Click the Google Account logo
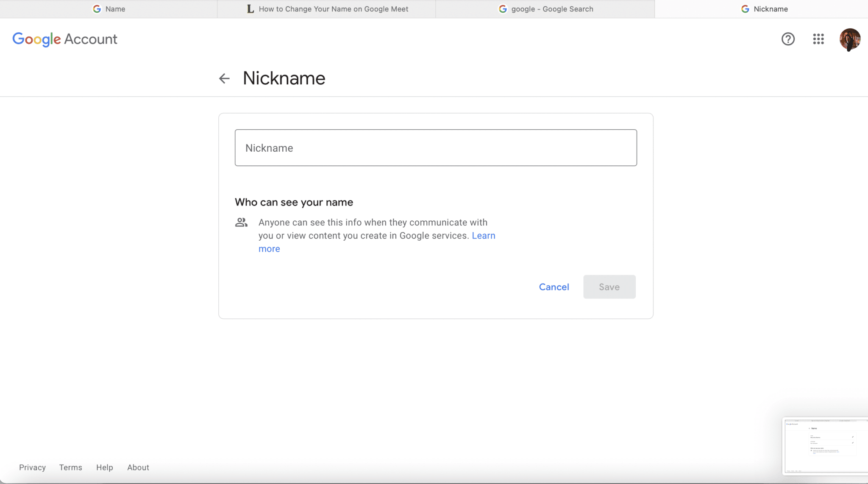 point(65,39)
